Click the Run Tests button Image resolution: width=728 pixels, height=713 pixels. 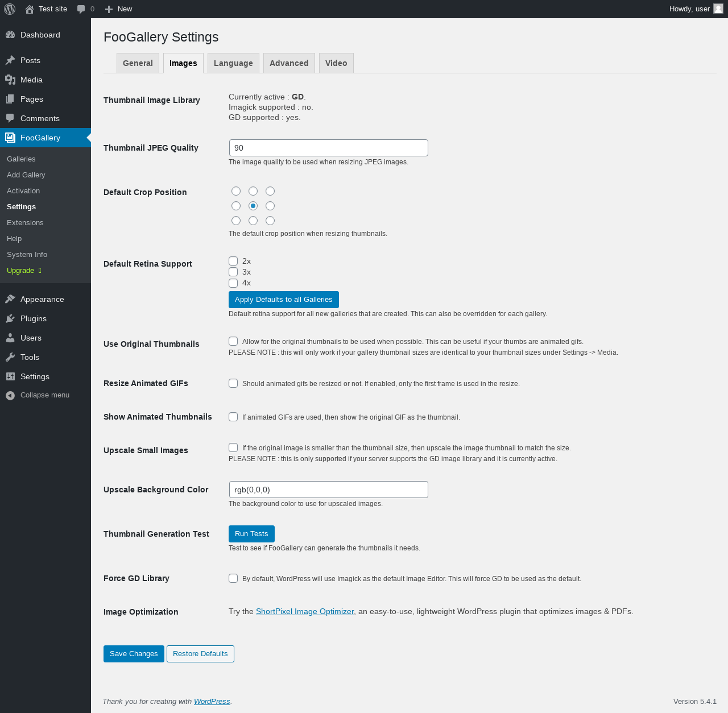click(x=251, y=534)
